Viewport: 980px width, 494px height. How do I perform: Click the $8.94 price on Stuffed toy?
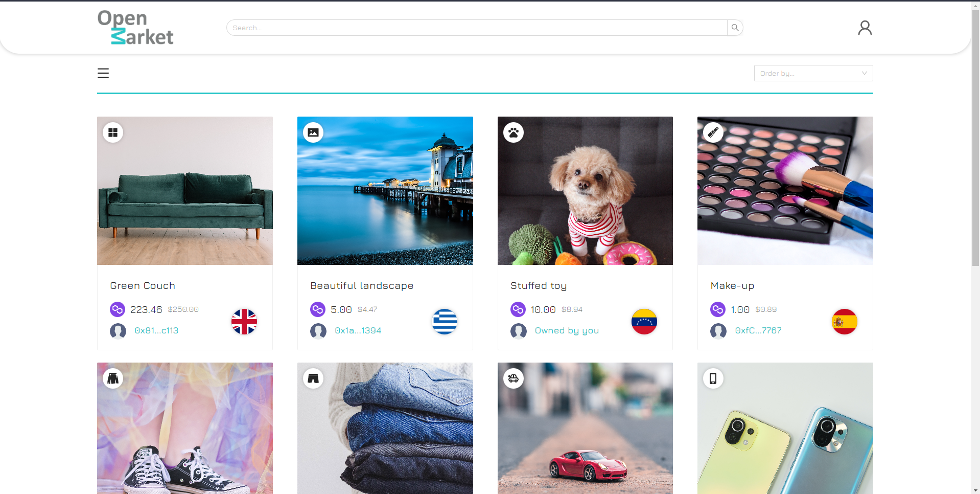(x=572, y=309)
